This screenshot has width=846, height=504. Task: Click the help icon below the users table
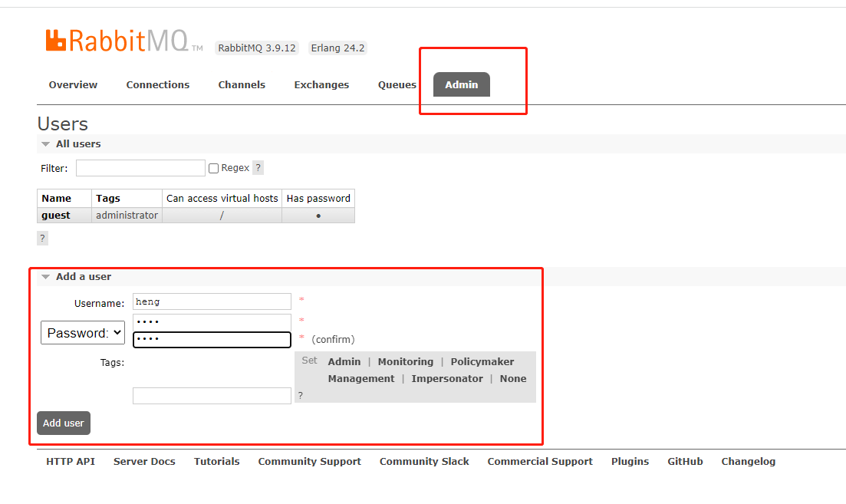43,238
